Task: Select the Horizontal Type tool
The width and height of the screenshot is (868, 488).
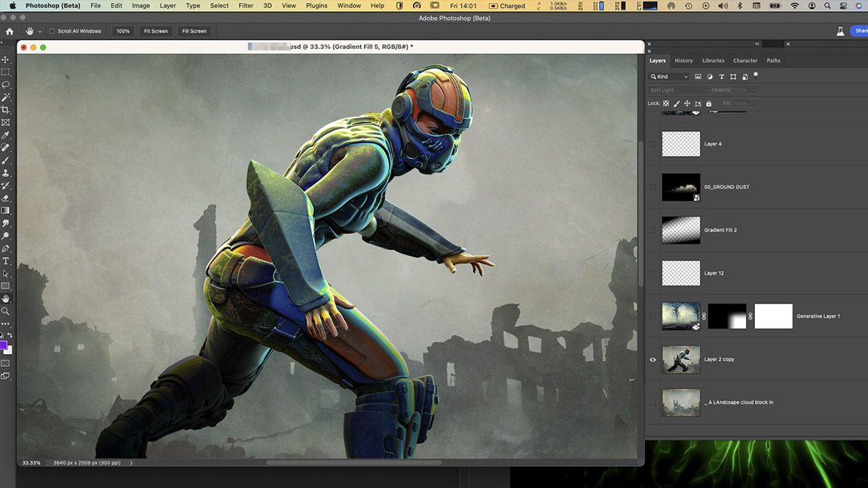Action: 5,261
